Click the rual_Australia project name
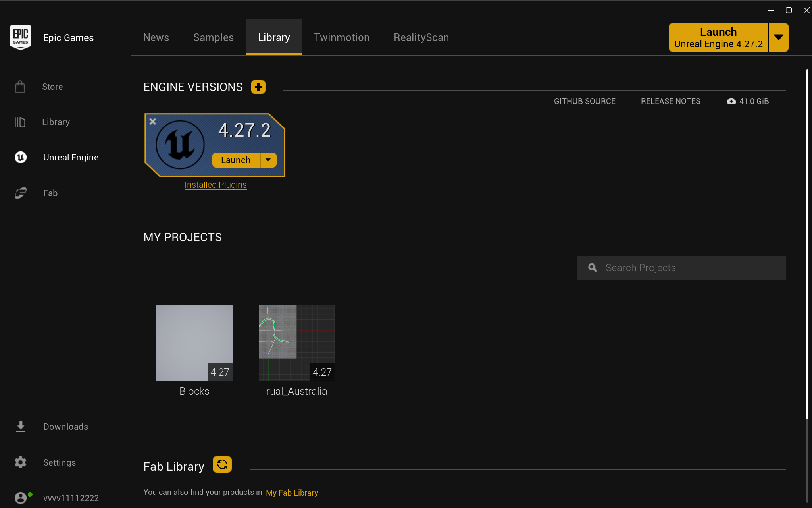The image size is (812, 508). pyautogui.click(x=297, y=391)
